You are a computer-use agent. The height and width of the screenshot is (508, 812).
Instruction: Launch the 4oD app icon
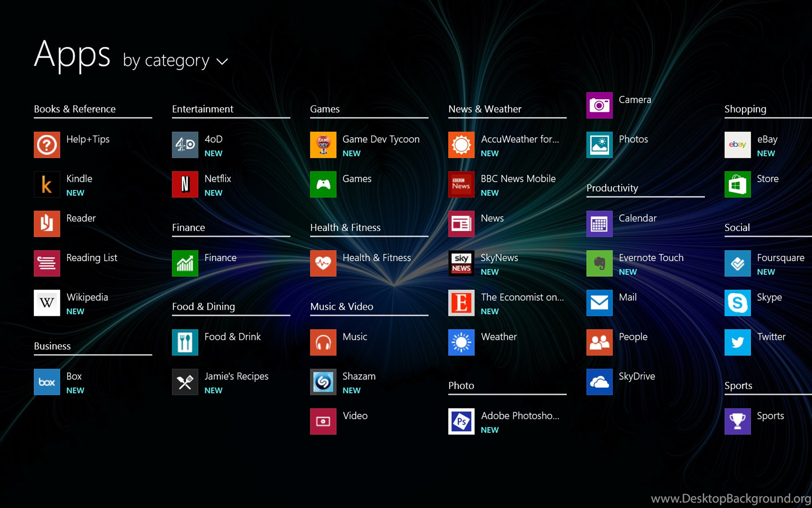click(185, 145)
